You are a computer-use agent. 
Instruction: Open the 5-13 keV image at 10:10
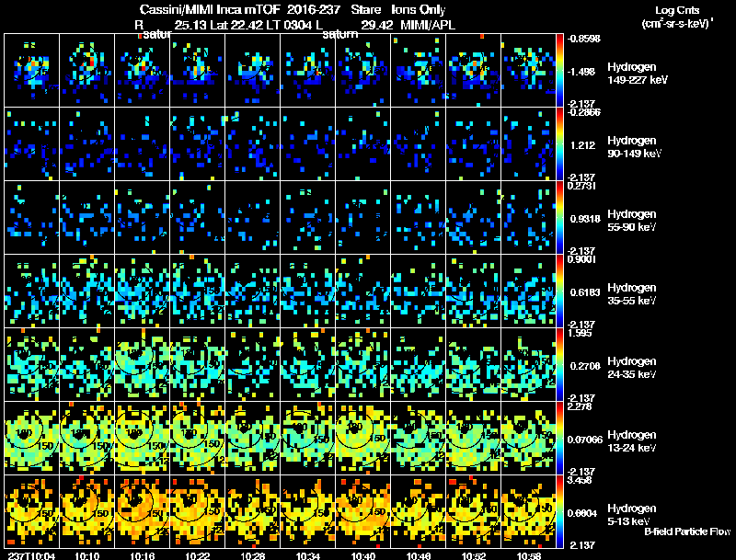86,511
